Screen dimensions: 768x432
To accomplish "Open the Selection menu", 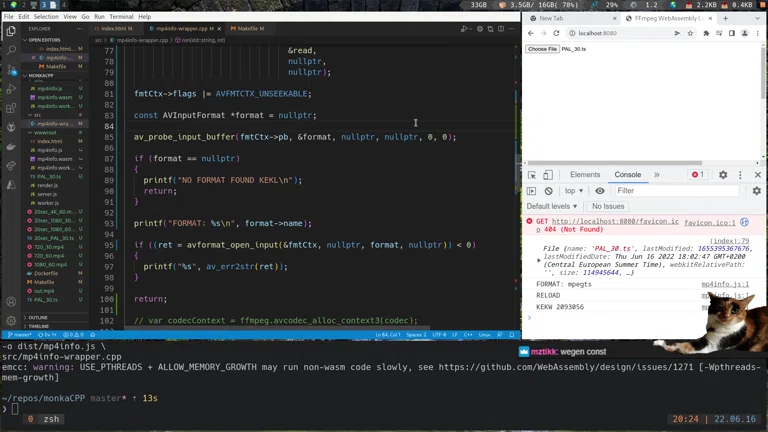I will [46, 17].
